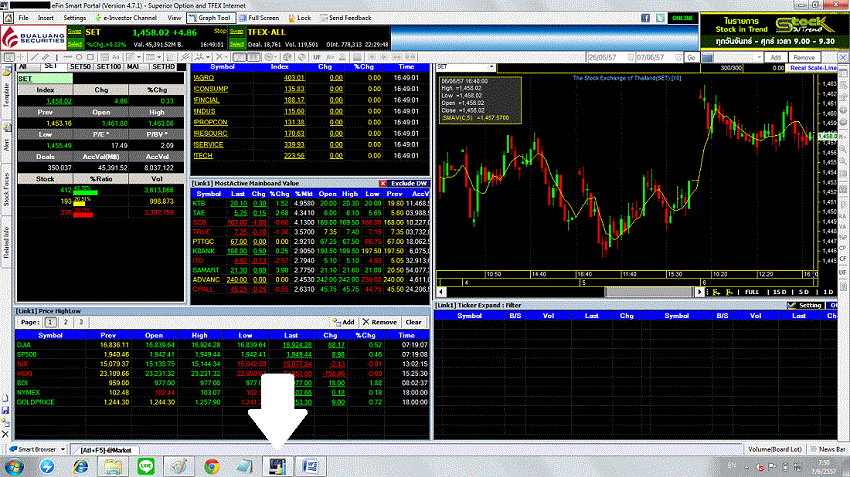Click Swap button next to TFEX-ALL
This screenshot has height=477, width=850.
(236, 32)
